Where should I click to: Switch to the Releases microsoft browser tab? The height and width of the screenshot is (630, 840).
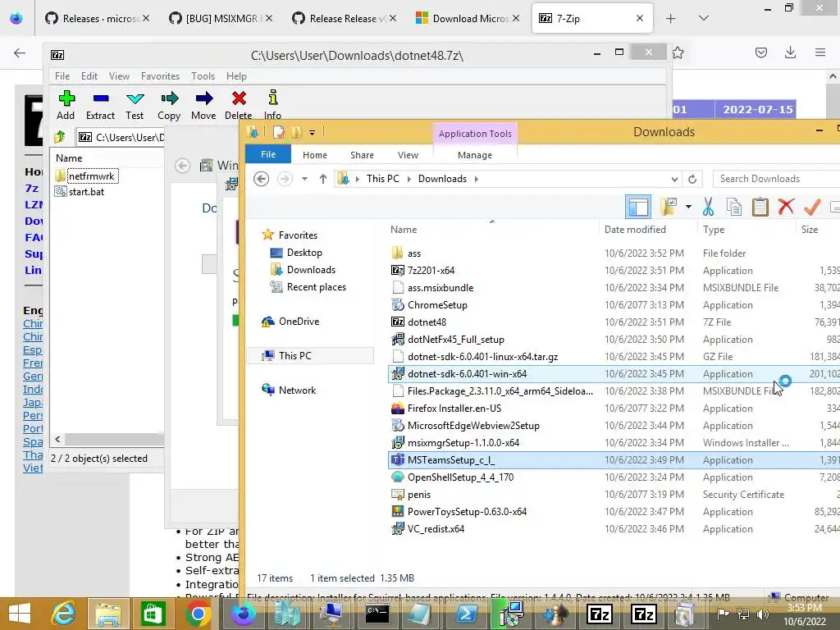98,18
